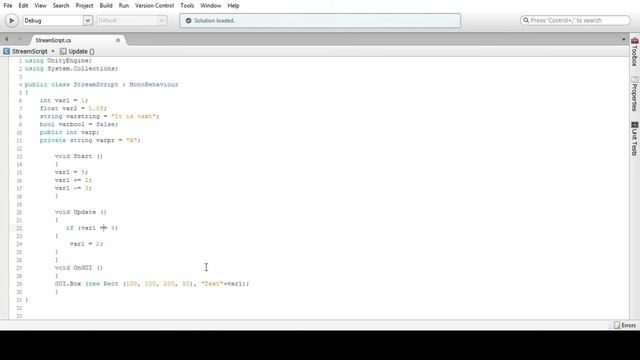This screenshot has height=360, width=640.
Task: Click line number 31 in gutter
Action: (19, 300)
